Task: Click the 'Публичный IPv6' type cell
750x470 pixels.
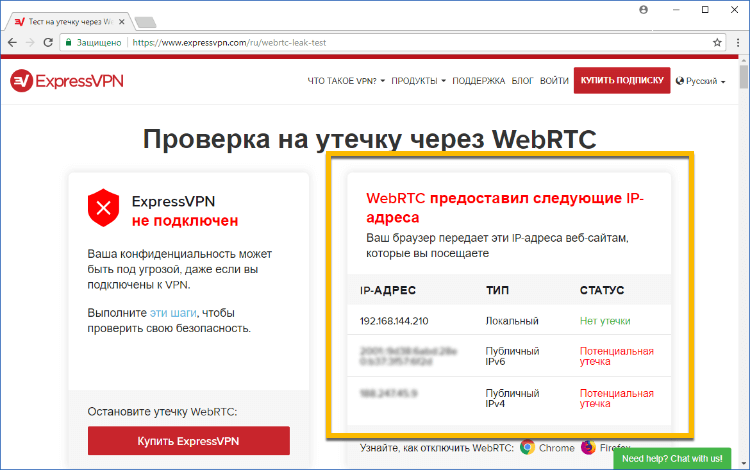Action: tap(512, 356)
